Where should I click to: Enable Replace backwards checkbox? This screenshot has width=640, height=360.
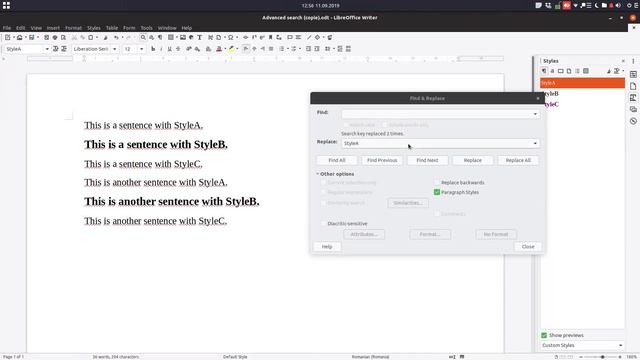tap(437, 182)
